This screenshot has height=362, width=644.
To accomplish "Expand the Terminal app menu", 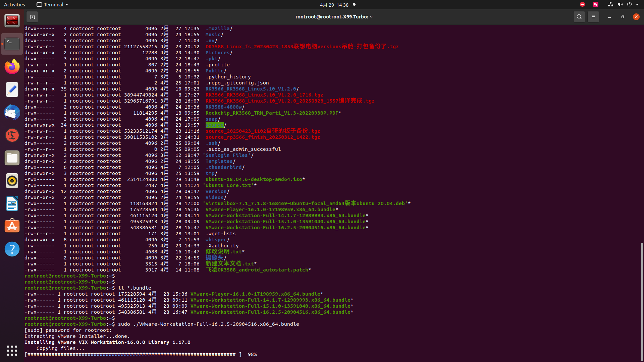I will tap(52, 5).
